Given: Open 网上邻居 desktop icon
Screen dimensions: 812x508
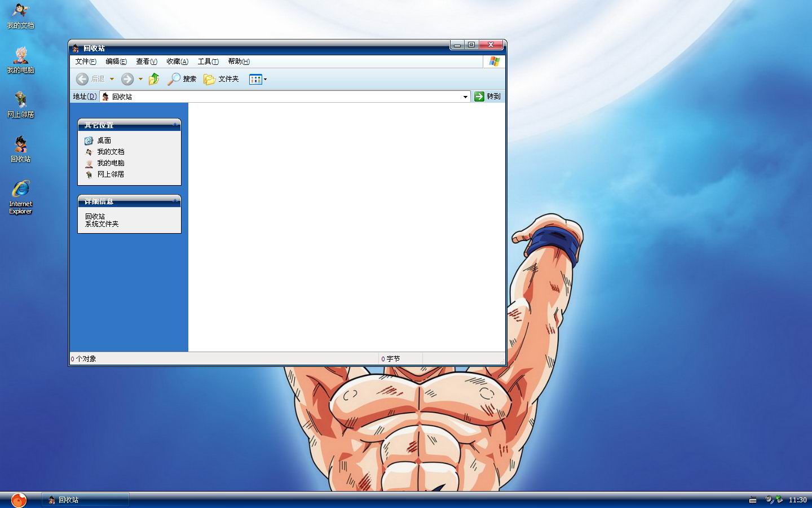Looking at the screenshot, I should point(20,104).
